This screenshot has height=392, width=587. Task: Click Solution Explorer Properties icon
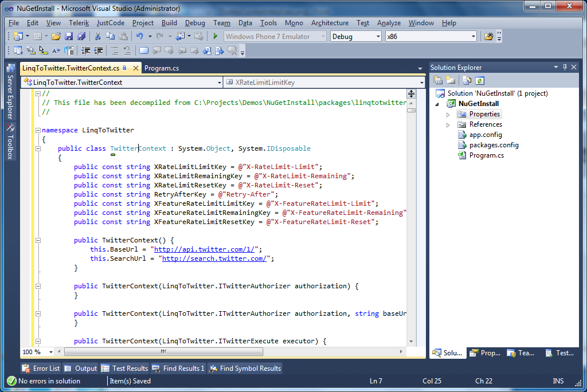[x=438, y=80]
